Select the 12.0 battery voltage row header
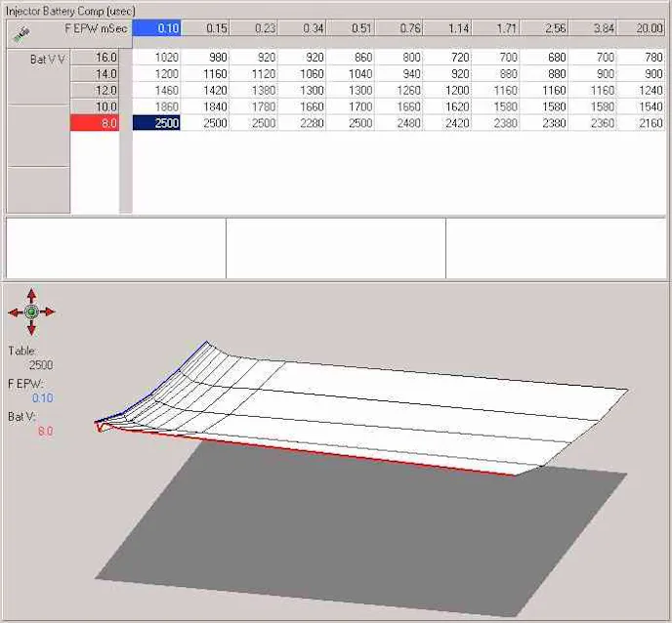Viewport: 672px width, 623px height. (94, 90)
